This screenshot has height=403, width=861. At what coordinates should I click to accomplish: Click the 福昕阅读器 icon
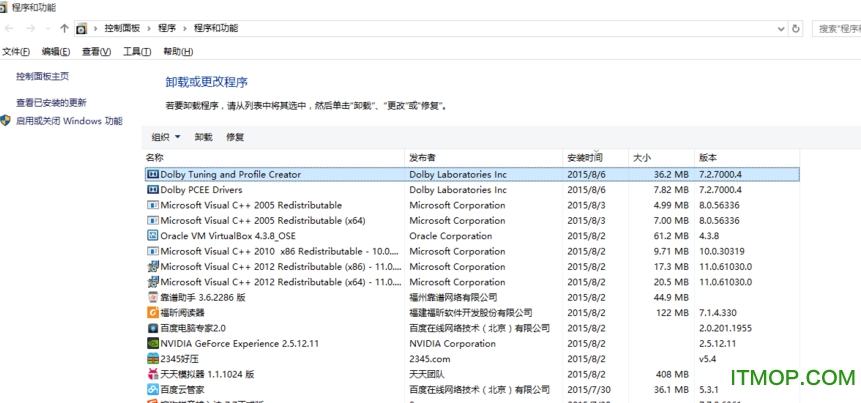[153, 313]
